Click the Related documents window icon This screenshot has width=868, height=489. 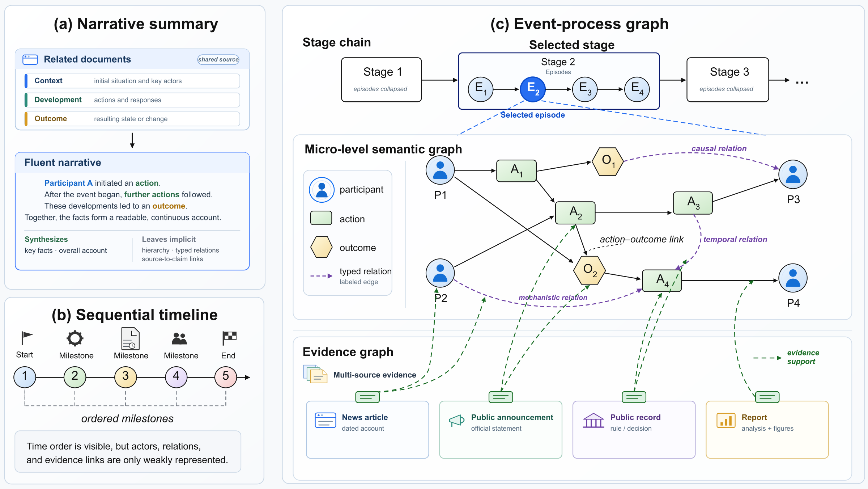click(30, 59)
